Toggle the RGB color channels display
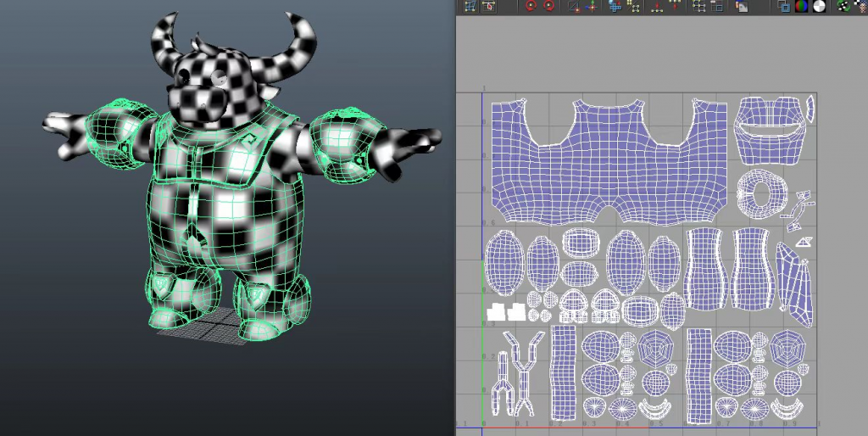Screen dimensions: 868x436 pyautogui.click(x=802, y=6)
